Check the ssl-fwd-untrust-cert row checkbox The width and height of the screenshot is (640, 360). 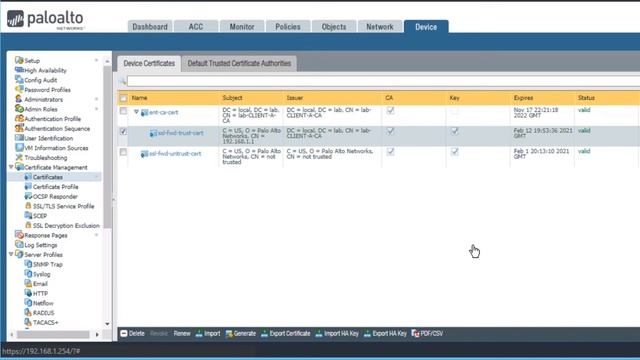click(123, 152)
